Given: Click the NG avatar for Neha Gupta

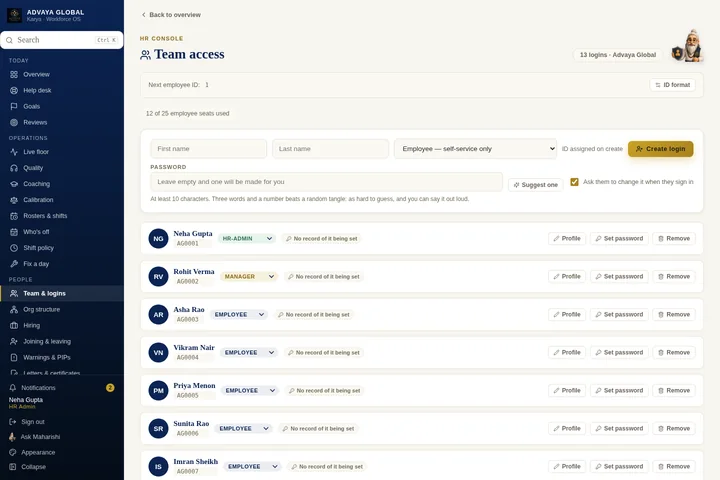Looking at the screenshot, I should point(158,239).
